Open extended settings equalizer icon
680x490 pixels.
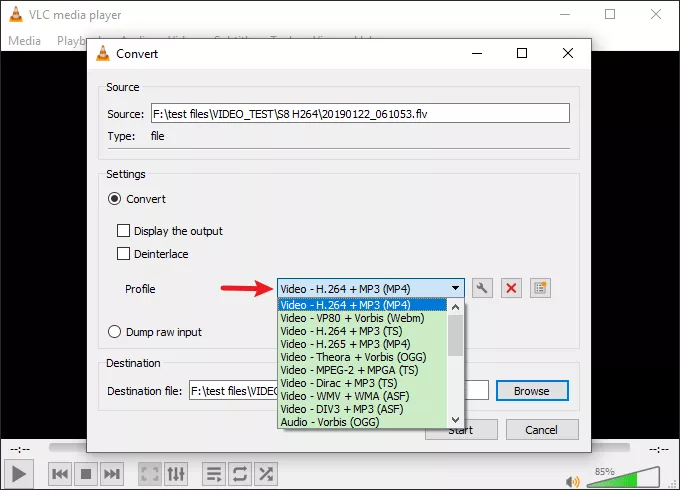176,474
